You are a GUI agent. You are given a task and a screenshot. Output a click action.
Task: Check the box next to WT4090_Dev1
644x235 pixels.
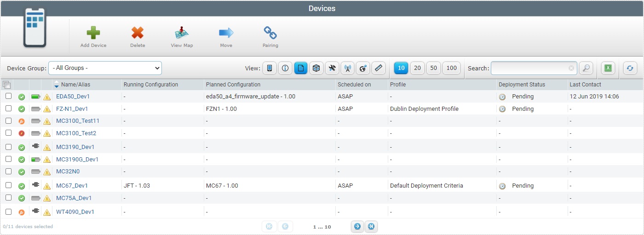tap(8, 212)
